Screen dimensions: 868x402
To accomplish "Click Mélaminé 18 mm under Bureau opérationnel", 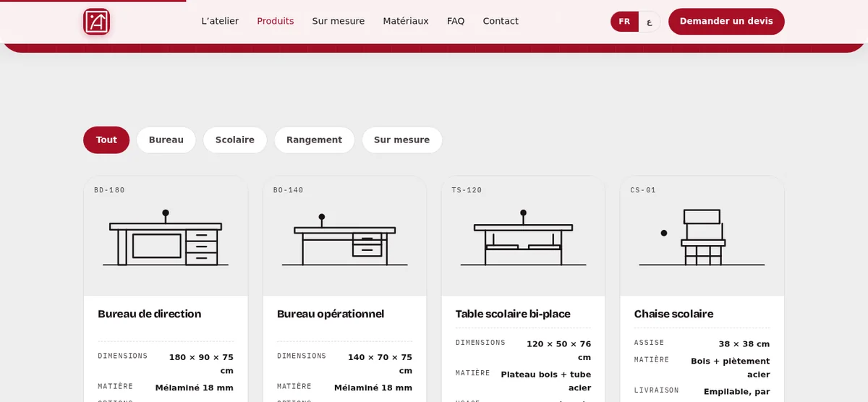I will pos(373,388).
